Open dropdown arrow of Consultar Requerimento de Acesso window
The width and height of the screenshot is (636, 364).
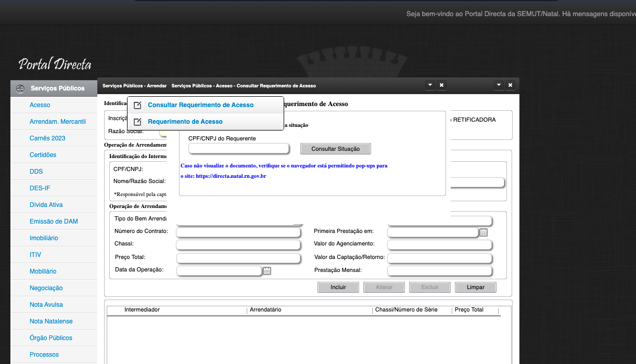click(430, 85)
